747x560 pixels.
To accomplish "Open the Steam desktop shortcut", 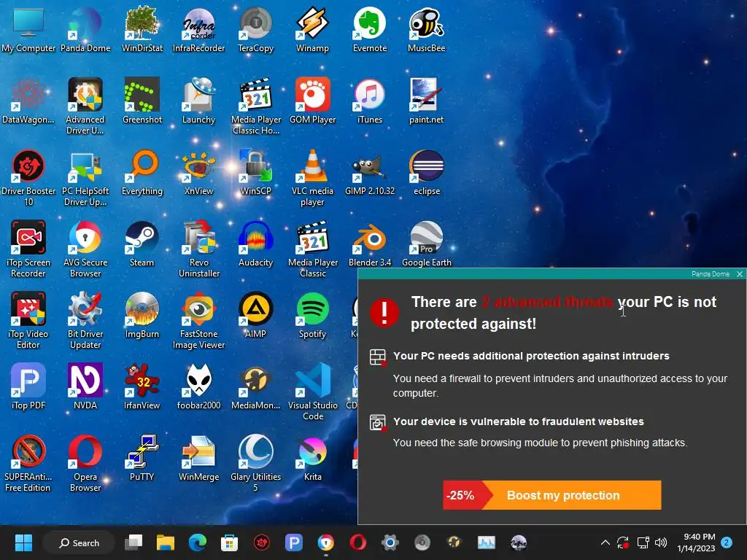I will point(142,244).
